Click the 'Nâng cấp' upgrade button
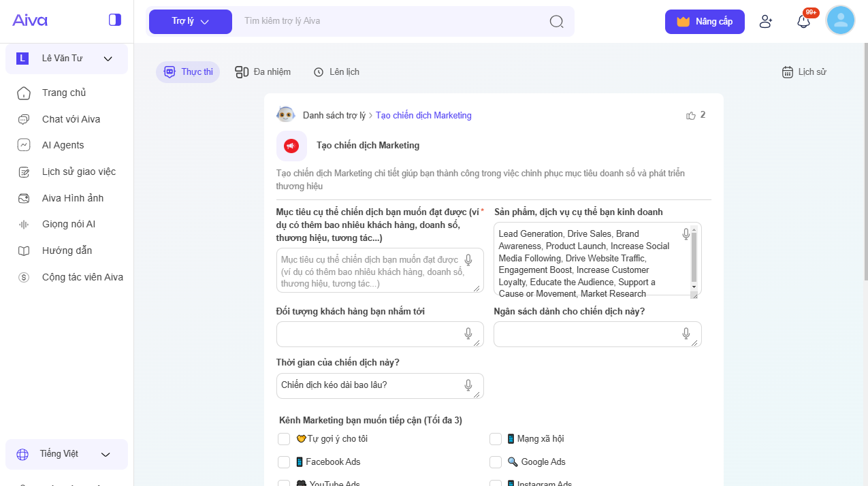 pyautogui.click(x=705, y=22)
